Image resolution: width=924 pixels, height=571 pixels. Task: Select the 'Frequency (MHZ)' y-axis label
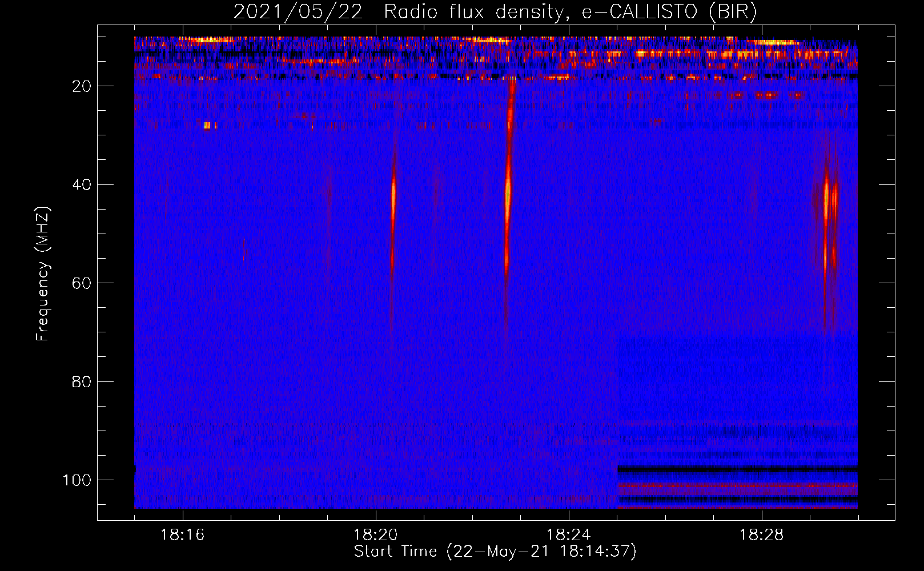click(x=43, y=274)
